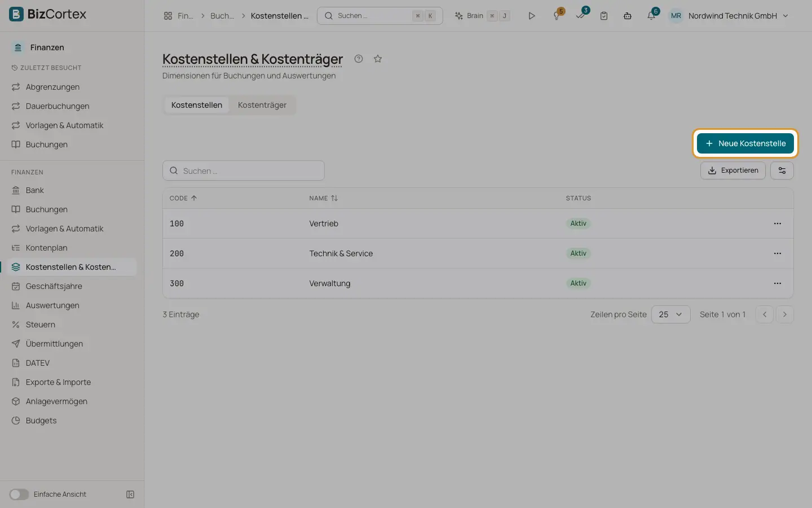Focus the table Suchen filter field
The height and width of the screenshot is (508, 812).
click(244, 170)
